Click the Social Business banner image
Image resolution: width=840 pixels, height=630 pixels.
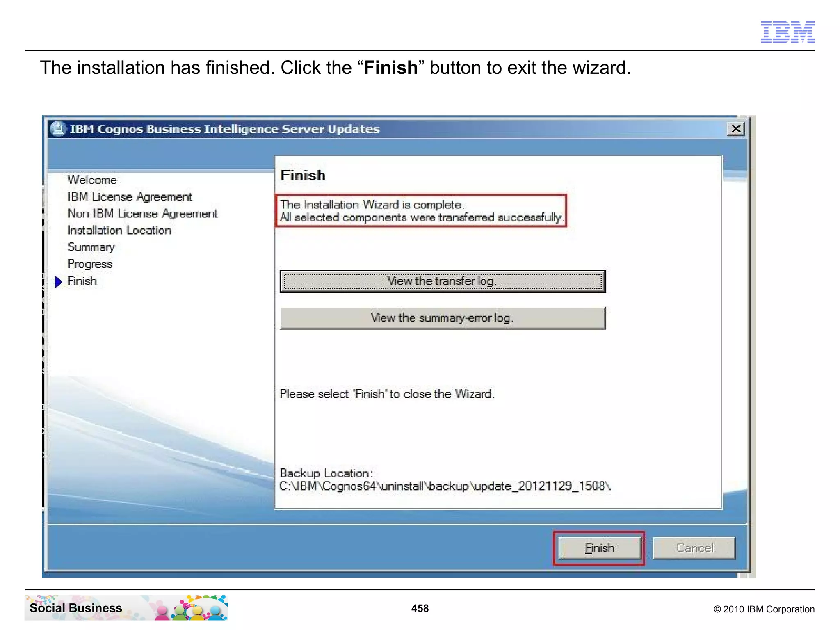pyautogui.click(x=126, y=607)
